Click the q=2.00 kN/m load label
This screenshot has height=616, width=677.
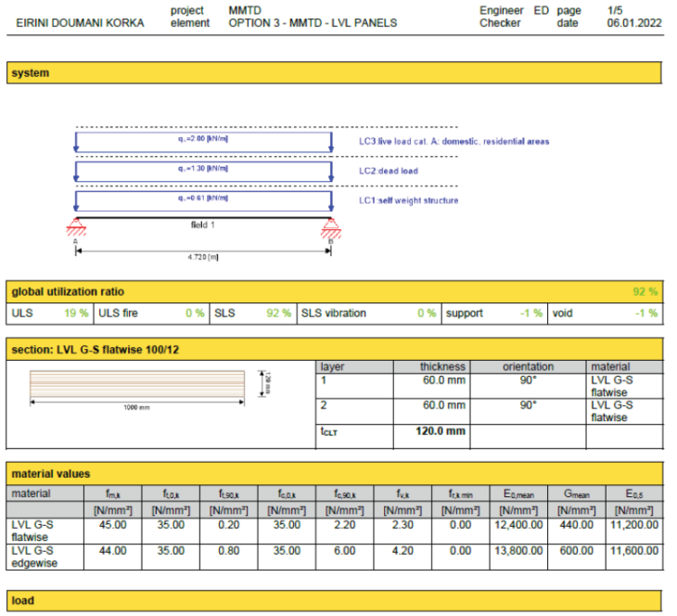203,138
